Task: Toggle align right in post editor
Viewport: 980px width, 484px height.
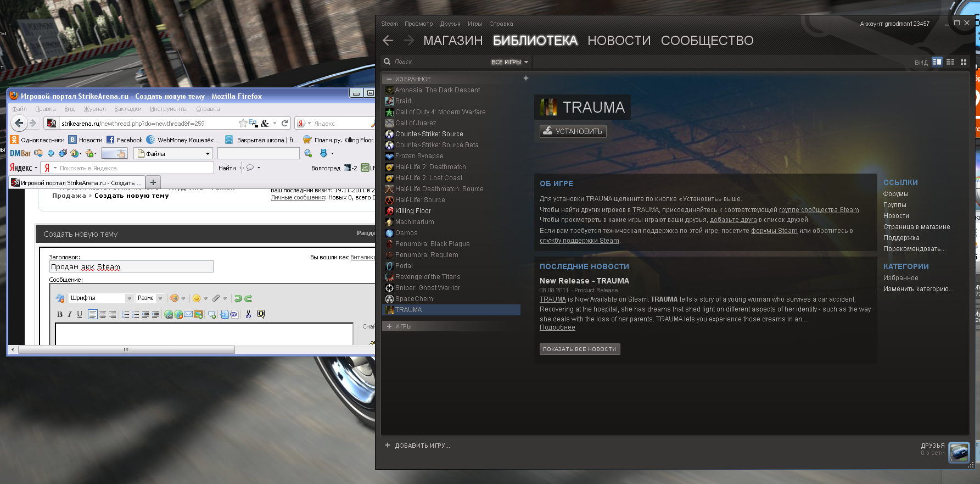Action: (113, 314)
